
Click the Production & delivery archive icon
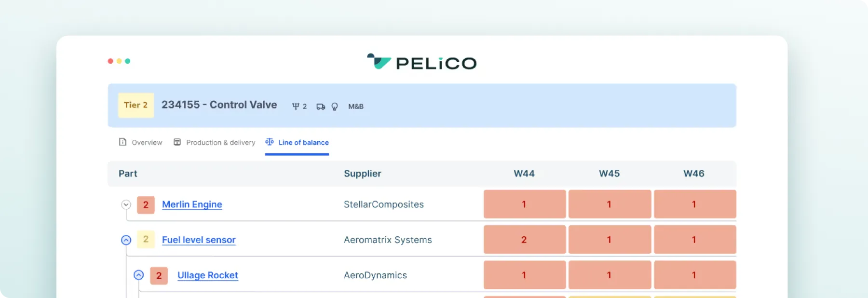coord(177,142)
